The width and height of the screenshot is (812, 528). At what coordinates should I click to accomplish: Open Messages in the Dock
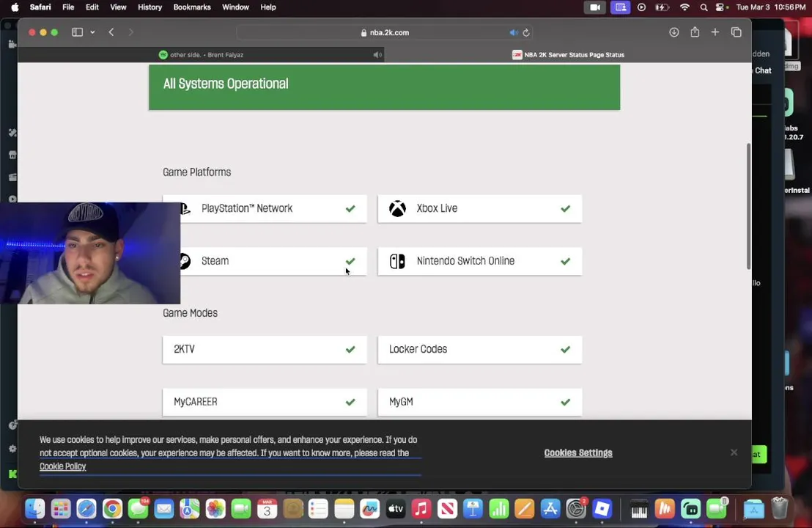point(139,509)
